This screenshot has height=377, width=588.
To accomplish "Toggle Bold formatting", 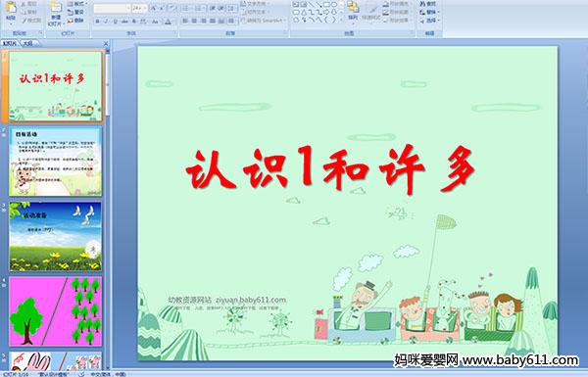I will pos(97,22).
